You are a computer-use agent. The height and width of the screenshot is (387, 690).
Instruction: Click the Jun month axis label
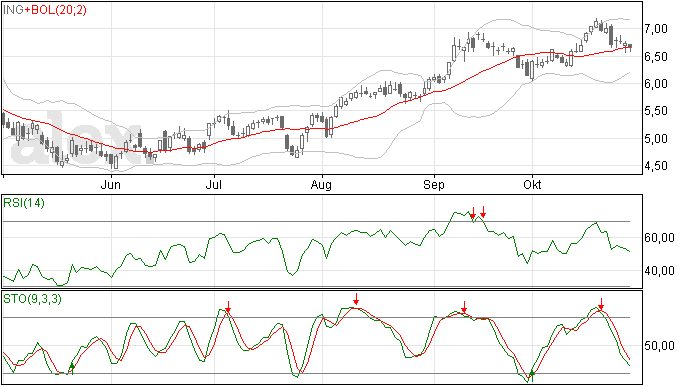click(110, 185)
